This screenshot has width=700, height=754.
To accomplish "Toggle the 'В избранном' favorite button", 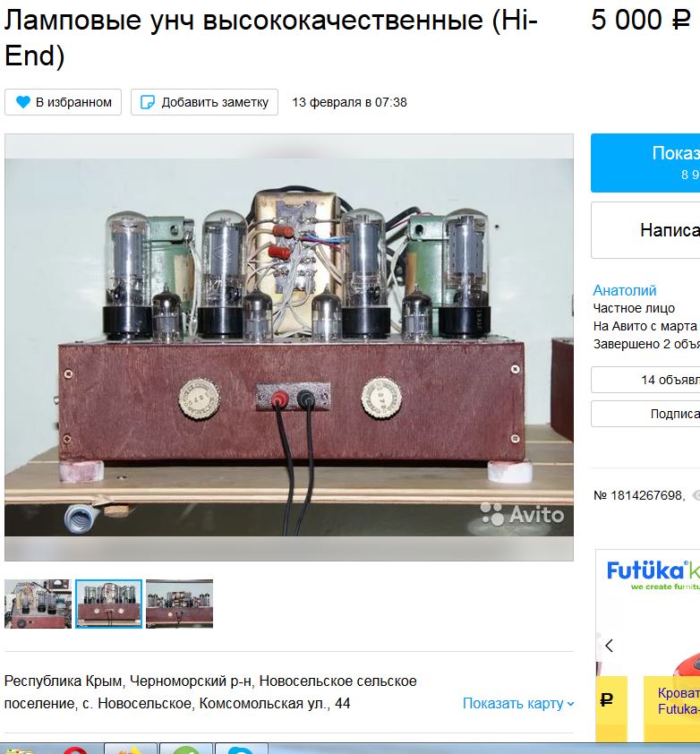I will coord(63,102).
